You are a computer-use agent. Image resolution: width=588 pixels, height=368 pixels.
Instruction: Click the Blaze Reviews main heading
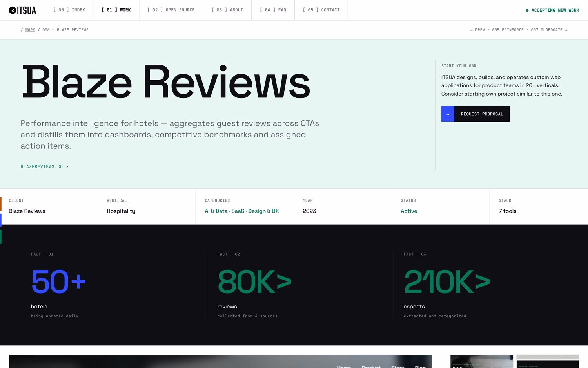tap(166, 83)
